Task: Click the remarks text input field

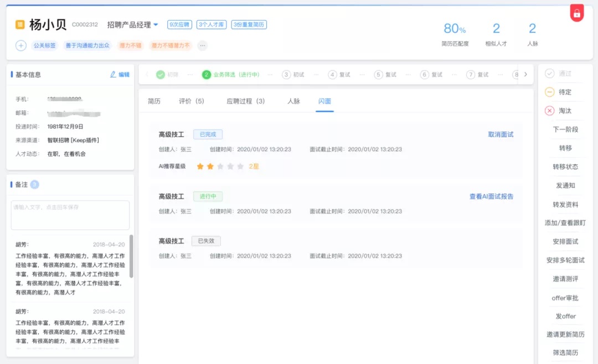Action: 70,215
